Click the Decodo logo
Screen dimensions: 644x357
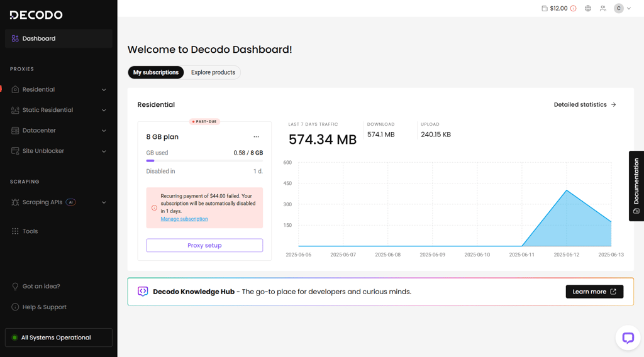pyautogui.click(x=36, y=15)
